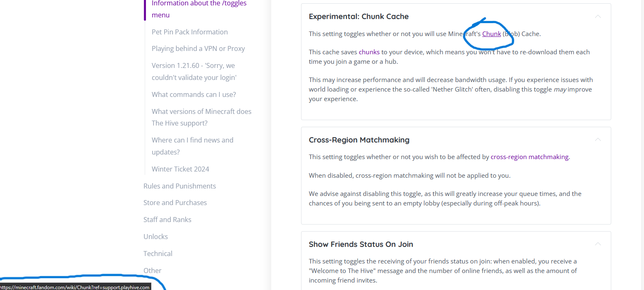
Task: Open the cross-region matchmaking link
Action: pos(530,157)
